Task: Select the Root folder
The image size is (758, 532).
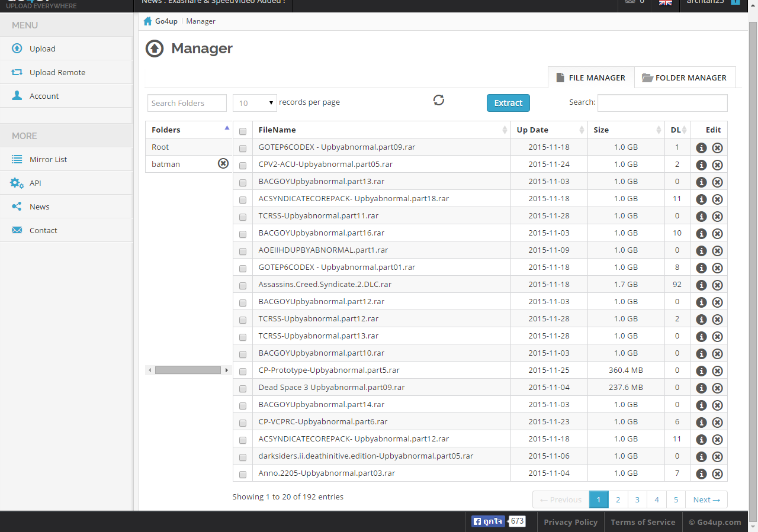Action: point(189,147)
